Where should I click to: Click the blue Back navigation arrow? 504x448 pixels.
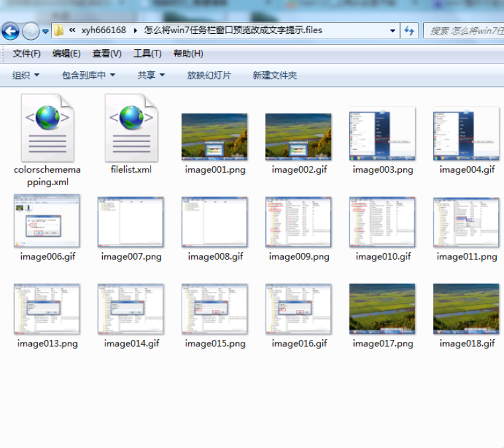click(x=11, y=31)
